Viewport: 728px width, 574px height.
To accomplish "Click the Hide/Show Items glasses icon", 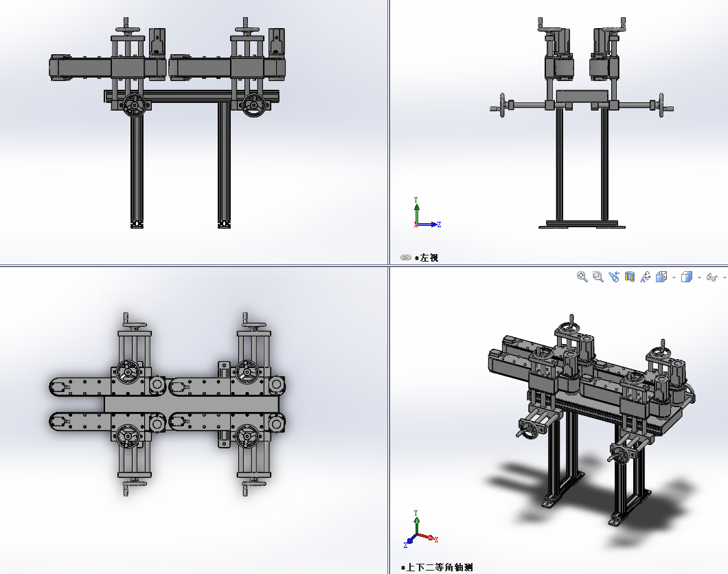I will click(712, 277).
